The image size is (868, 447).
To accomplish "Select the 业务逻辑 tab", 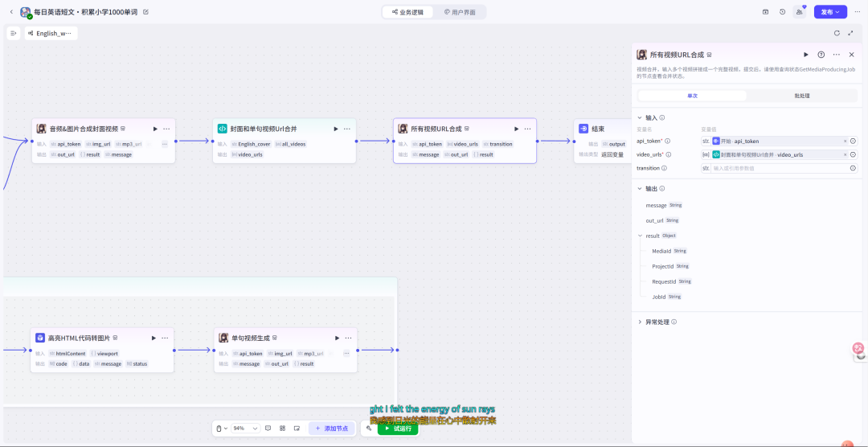I will (x=407, y=12).
